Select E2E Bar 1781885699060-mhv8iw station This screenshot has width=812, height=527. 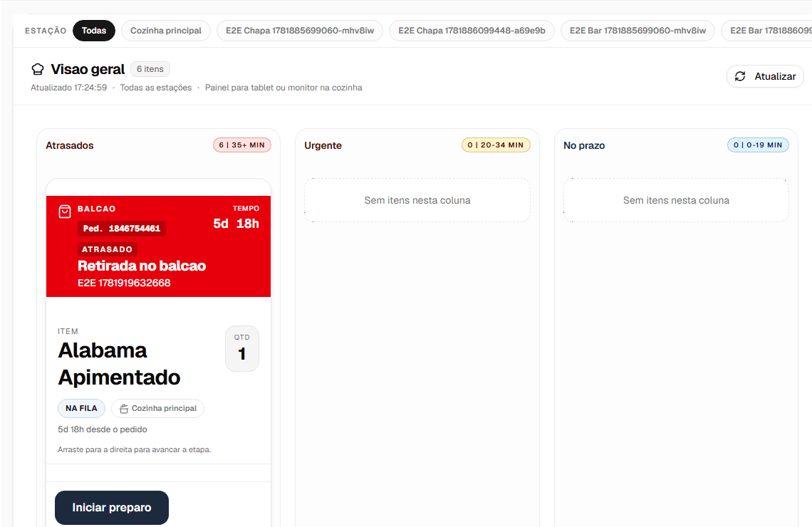coord(637,31)
